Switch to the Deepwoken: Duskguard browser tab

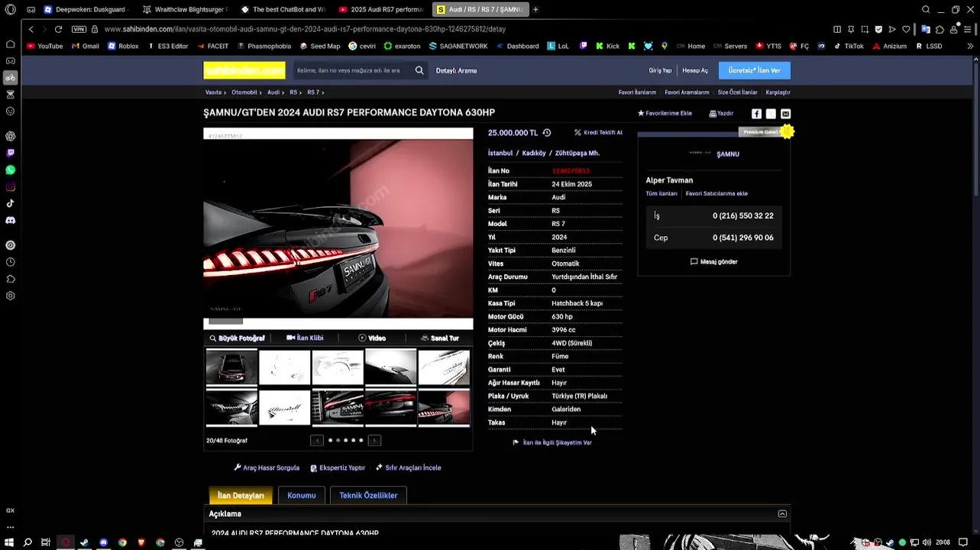(x=85, y=9)
